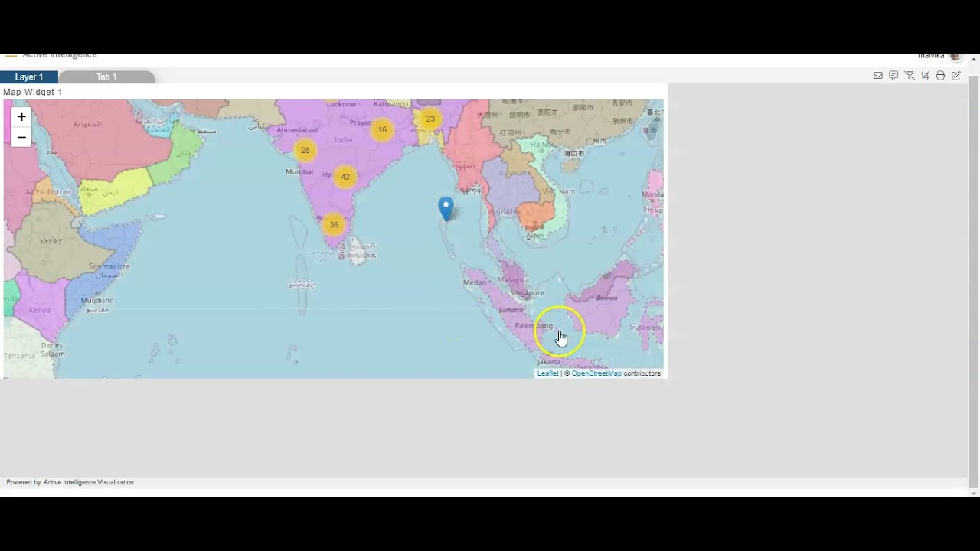Click the cluster marker labeled 36
Screen dimensions: 980x551
click(334, 225)
